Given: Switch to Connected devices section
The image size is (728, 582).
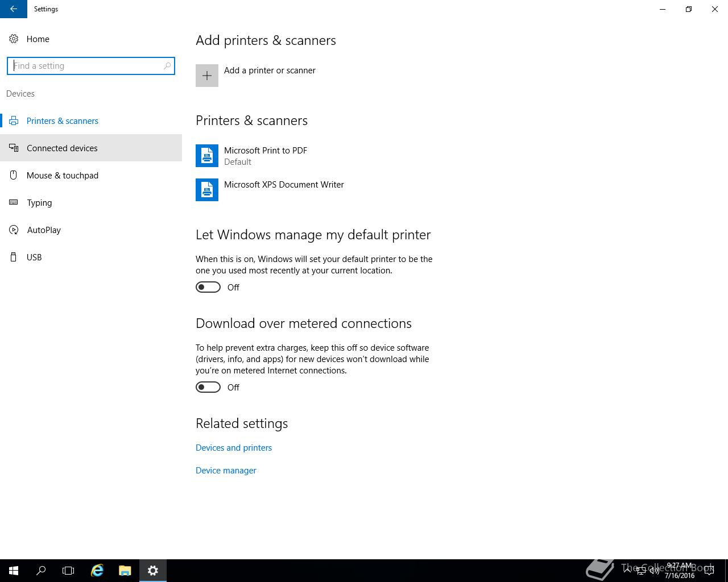Looking at the screenshot, I should [91, 148].
